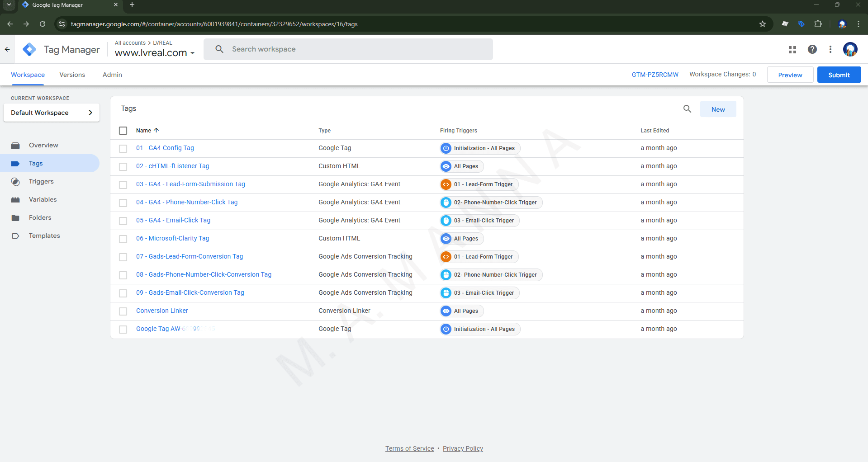Click the Google apps grid icon
Screen dimensions: 868x462
792,50
